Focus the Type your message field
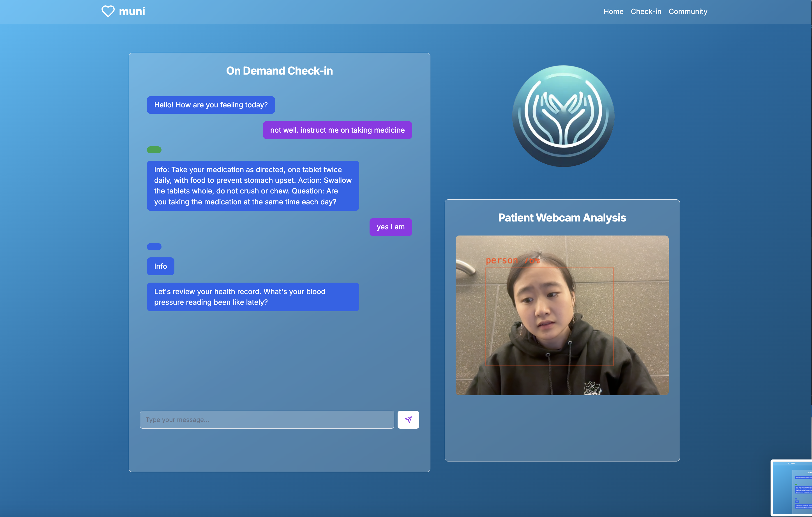This screenshot has width=812, height=517. pos(267,419)
